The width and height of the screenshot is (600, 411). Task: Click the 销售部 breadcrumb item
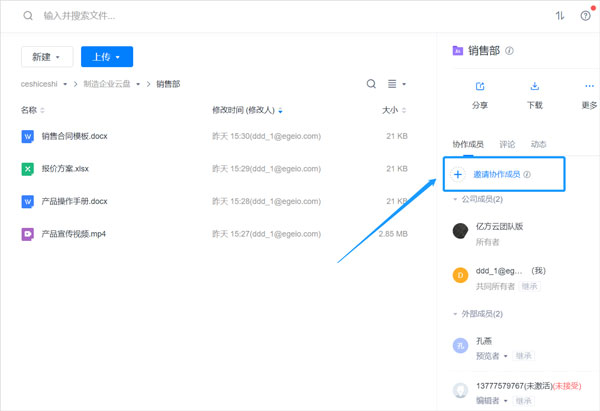coord(168,84)
